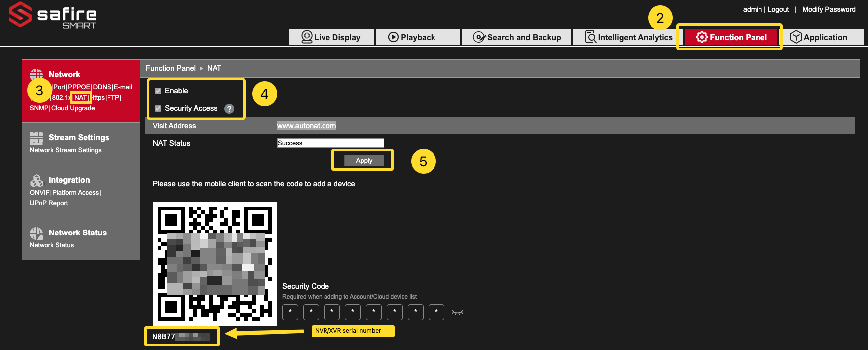Click the Integration cubes icon
Screen dimensions: 868x350
[x=36, y=180]
